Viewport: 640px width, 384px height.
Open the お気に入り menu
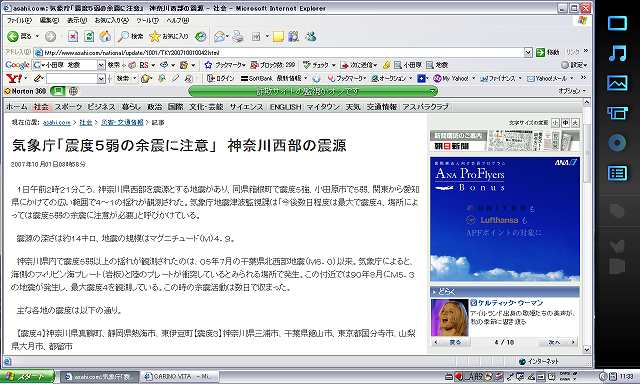coord(111,20)
